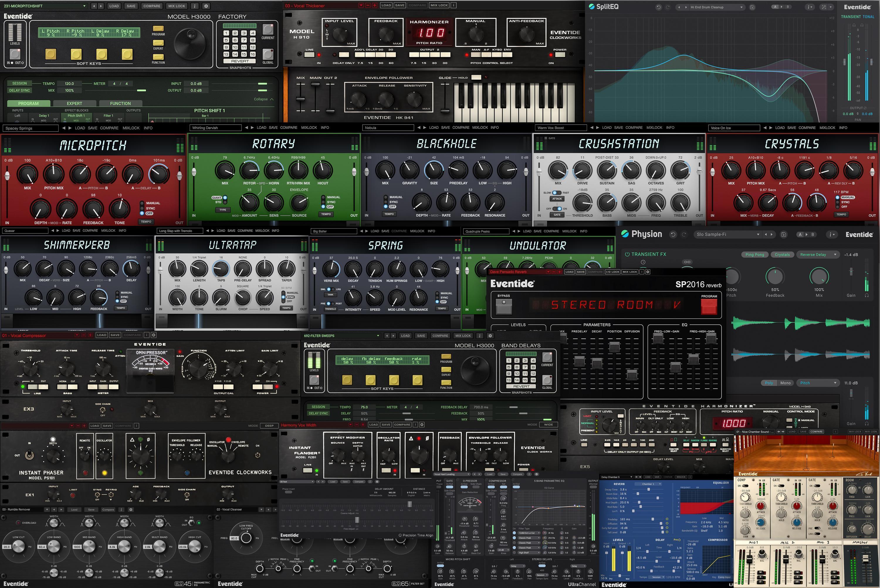Open the settings gear on H3000 Factory
The image size is (880, 588).
[206, 6]
